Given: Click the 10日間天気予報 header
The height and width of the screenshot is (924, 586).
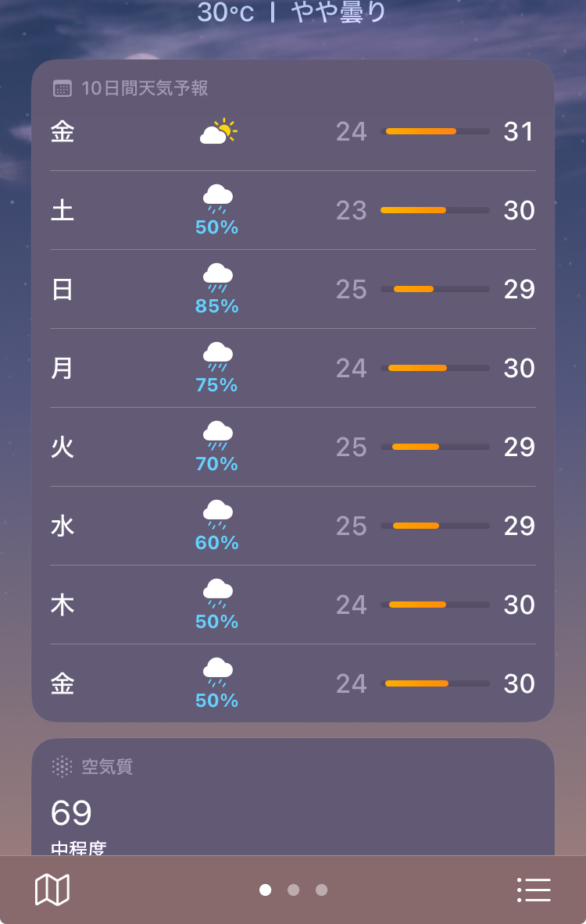Looking at the screenshot, I should pyautogui.click(x=145, y=88).
